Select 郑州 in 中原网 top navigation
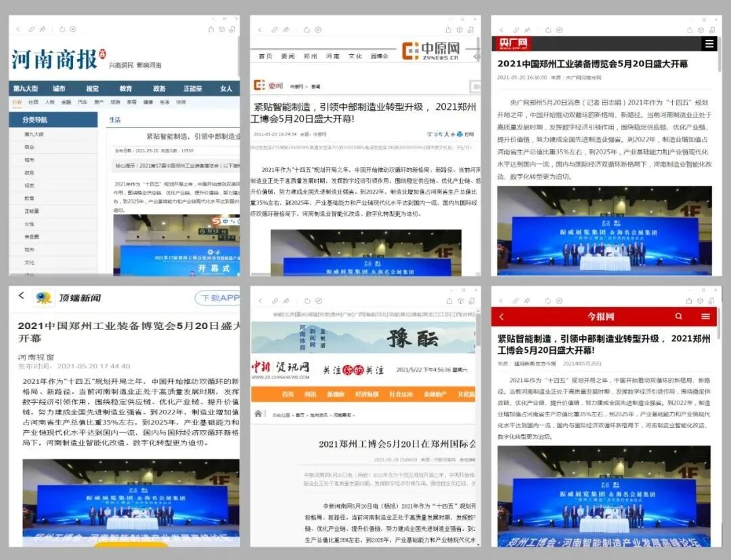Screen dimensions: 731x560 (x=310, y=56)
